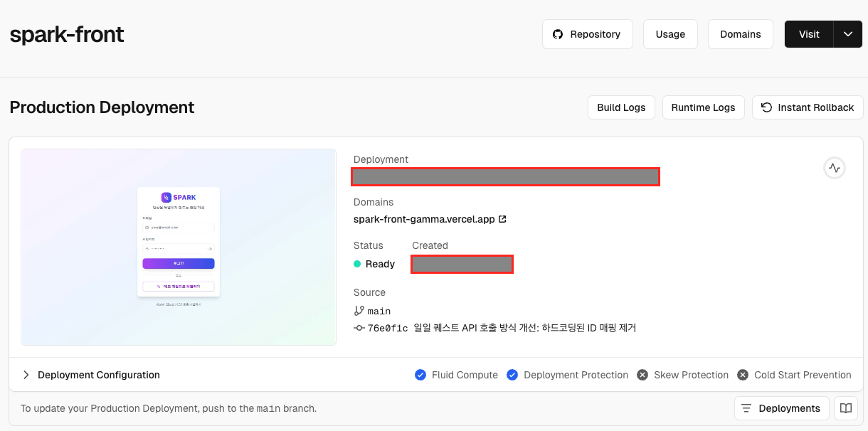
Task: Open the Visit button dropdown chevron
Action: (x=847, y=33)
